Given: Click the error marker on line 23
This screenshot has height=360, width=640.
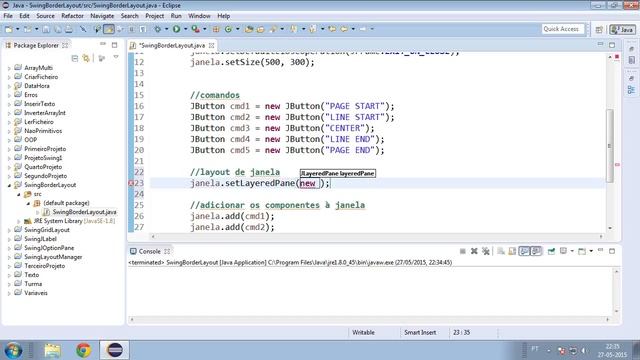Looking at the screenshot, I should pyautogui.click(x=131, y=183).
